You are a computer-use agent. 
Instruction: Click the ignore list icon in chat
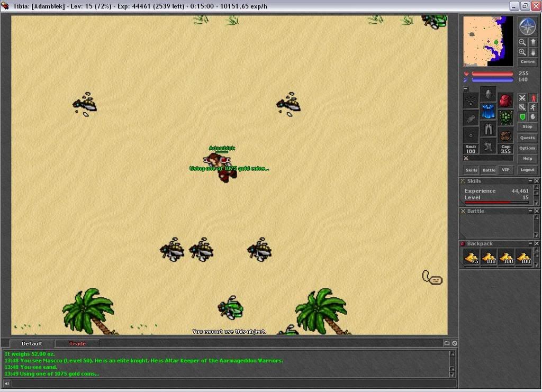point(455,343)
